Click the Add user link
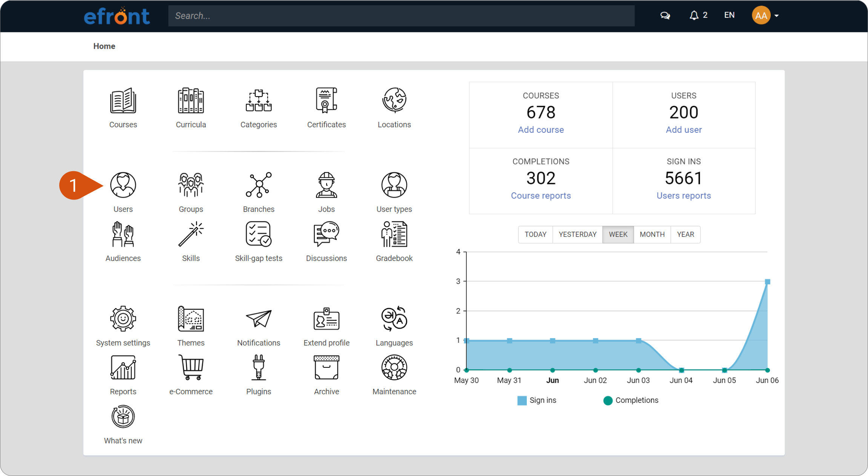This screenshot has height=476, width=868. click(684, 130)
